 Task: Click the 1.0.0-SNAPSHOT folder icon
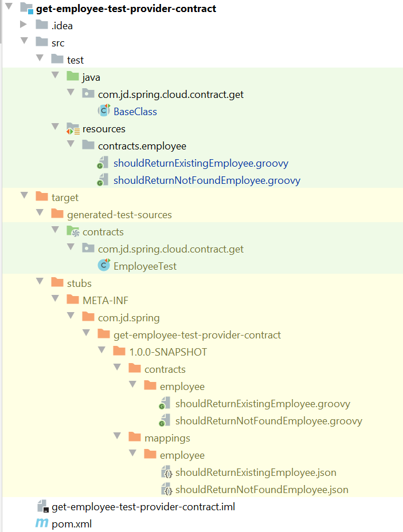pos(119,351)
